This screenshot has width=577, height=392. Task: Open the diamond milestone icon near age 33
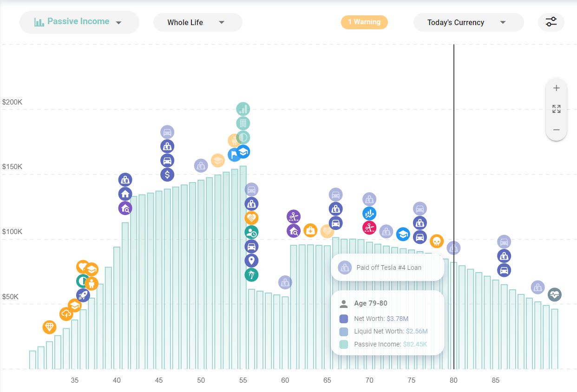pyautogui.click(x=50, y=327)
